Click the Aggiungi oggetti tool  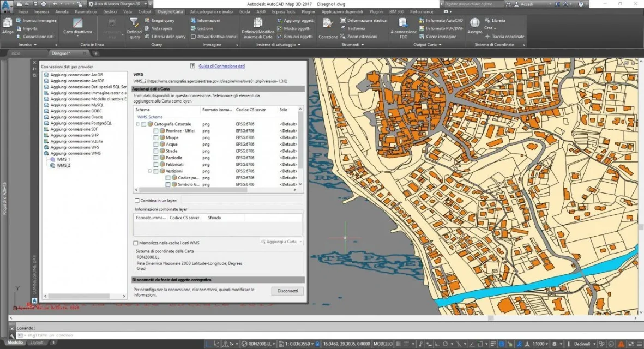[x=296, y=20]
